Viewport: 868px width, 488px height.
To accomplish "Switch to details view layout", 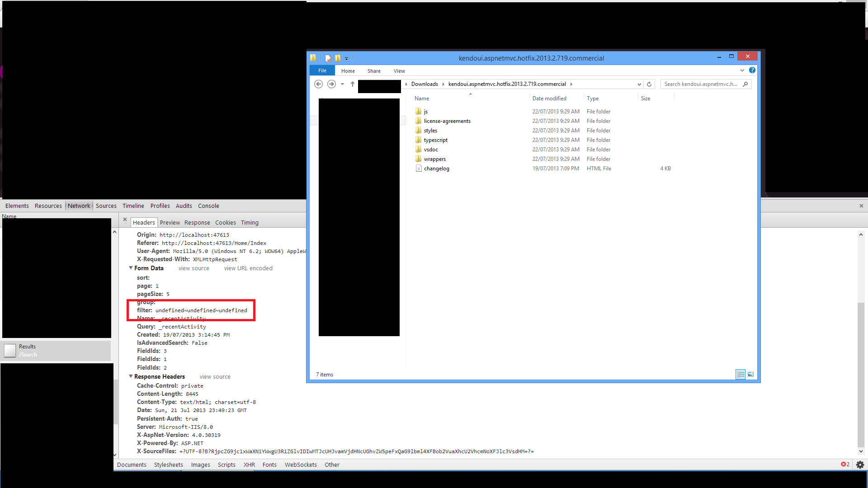I will point(741,374).
